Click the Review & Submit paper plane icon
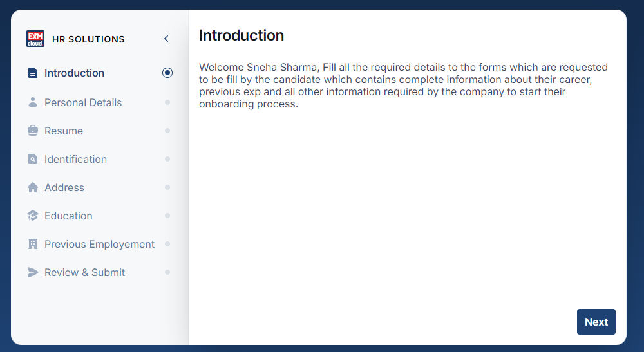644x352 pixels. coord(33,272)
